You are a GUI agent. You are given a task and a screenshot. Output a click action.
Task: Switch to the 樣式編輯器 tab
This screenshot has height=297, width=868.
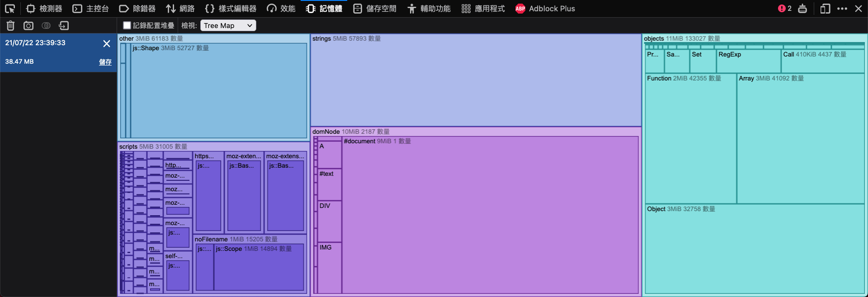231,9
